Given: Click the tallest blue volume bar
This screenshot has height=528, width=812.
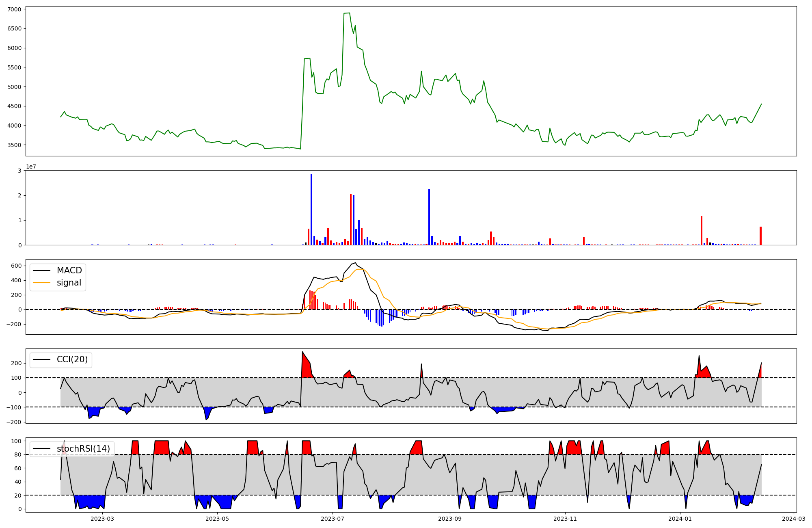Looking at the screenshot, I should [311, 209].
